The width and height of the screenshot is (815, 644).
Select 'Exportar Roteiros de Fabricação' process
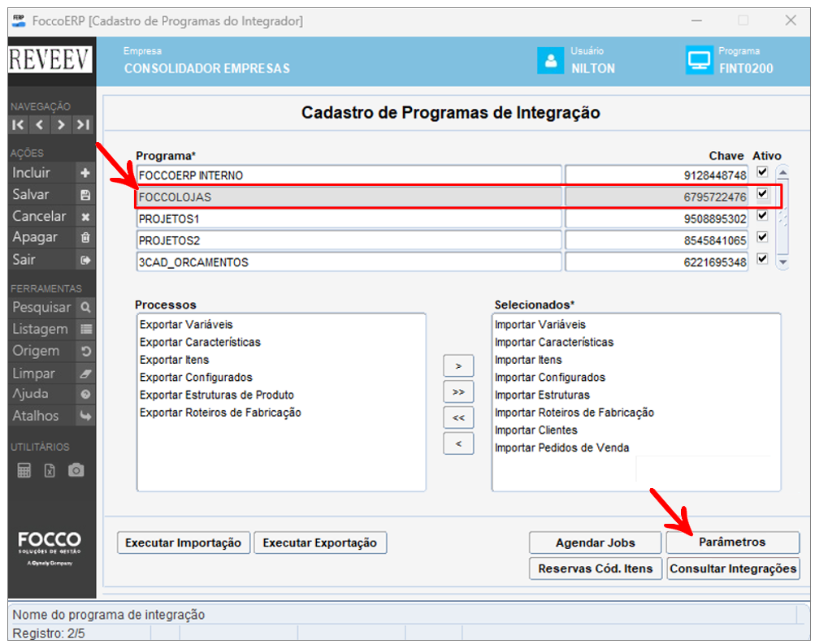click(x=220, y=413)
